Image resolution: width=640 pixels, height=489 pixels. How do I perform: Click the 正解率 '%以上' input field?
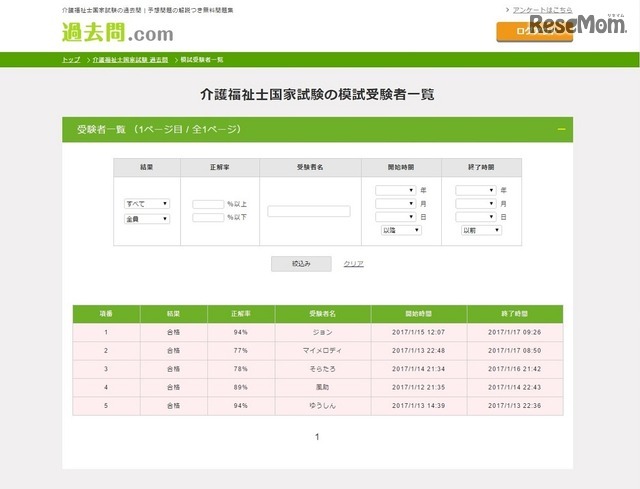pos(208,204)
